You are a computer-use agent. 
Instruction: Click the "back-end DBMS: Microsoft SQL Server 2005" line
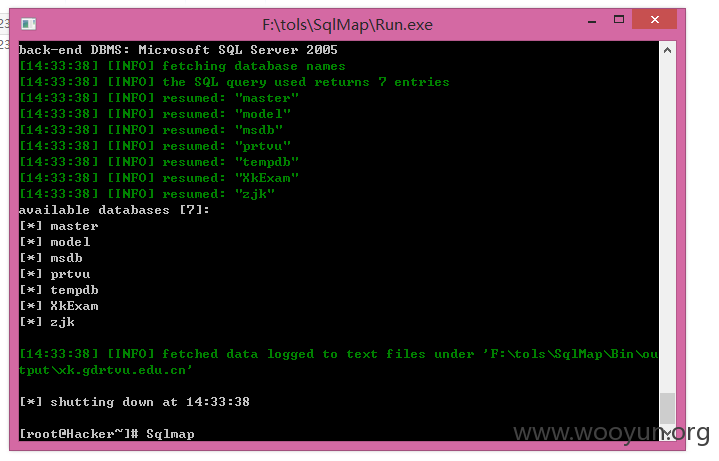point(178,50)
